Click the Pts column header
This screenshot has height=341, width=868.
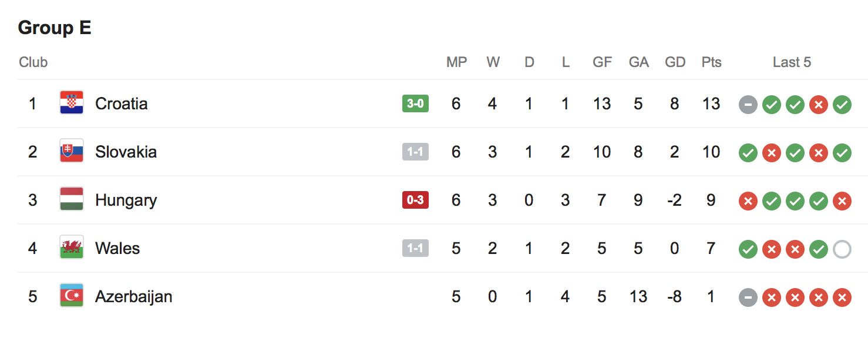point(711,62)
